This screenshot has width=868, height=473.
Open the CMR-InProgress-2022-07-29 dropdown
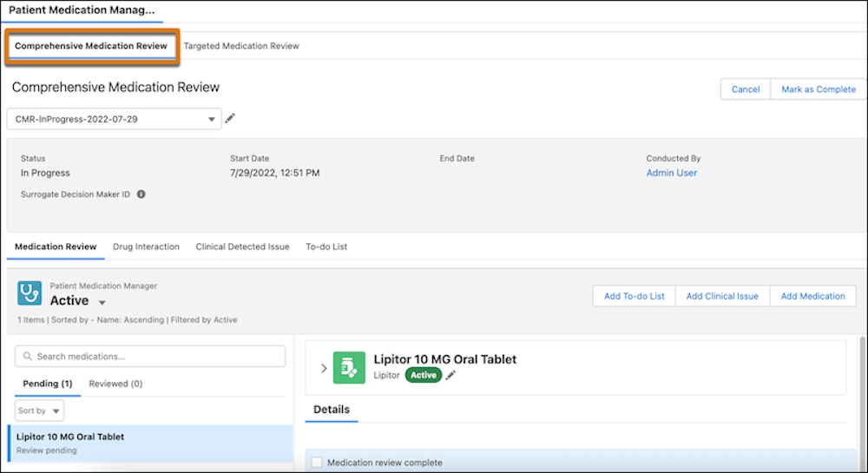[x=114, y=119]
